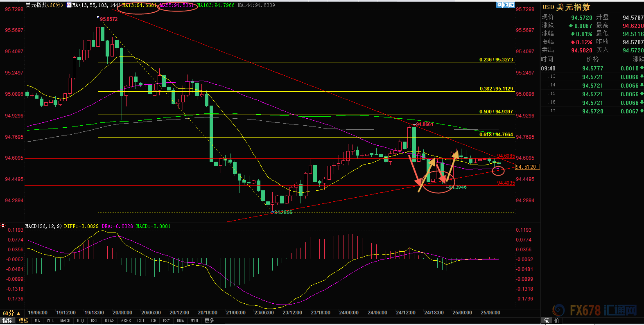644x325 pixels.
Task: Click the middle chart toolbar icon at top right
Action: (x=505, y=5)
